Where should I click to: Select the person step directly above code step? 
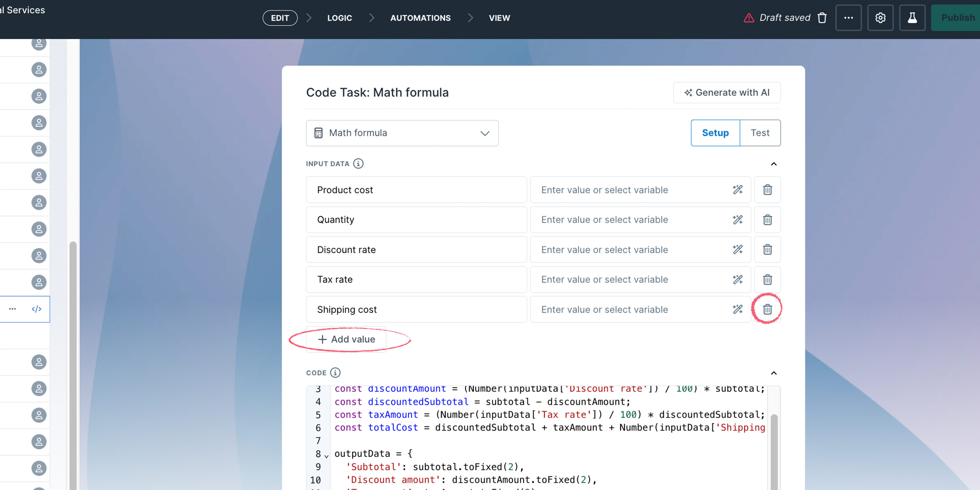pyautogui.click(x=39, y=282)
